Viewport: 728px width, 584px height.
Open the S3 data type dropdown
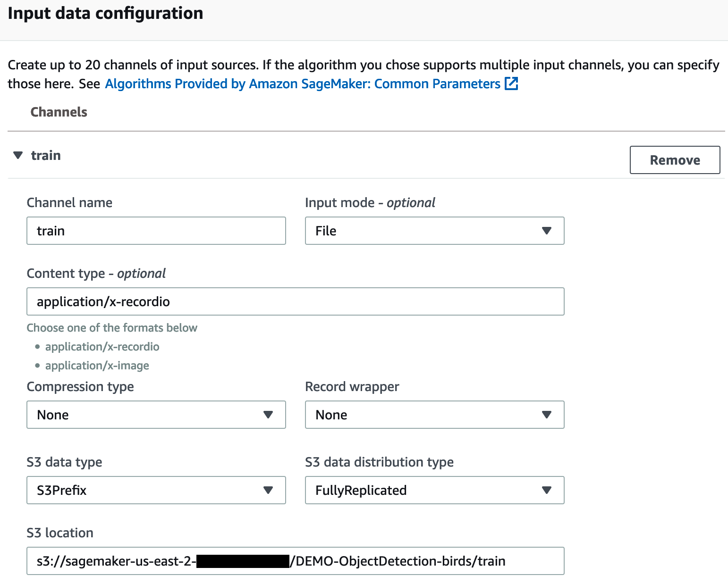coord(156,490)
